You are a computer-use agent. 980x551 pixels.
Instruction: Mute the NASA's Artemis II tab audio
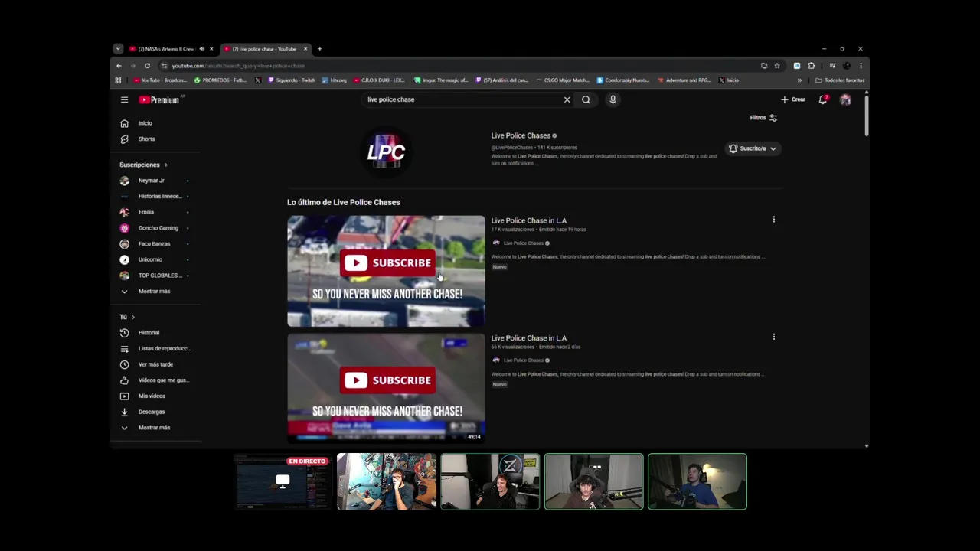(x=202, y=49)
